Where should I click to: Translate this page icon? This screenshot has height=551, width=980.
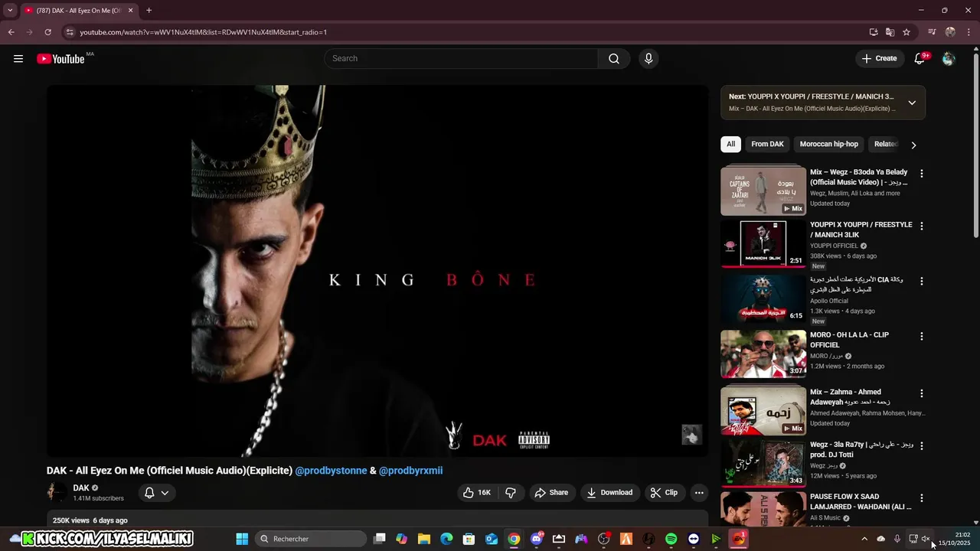pyautogui.click(x=890, y=32)
